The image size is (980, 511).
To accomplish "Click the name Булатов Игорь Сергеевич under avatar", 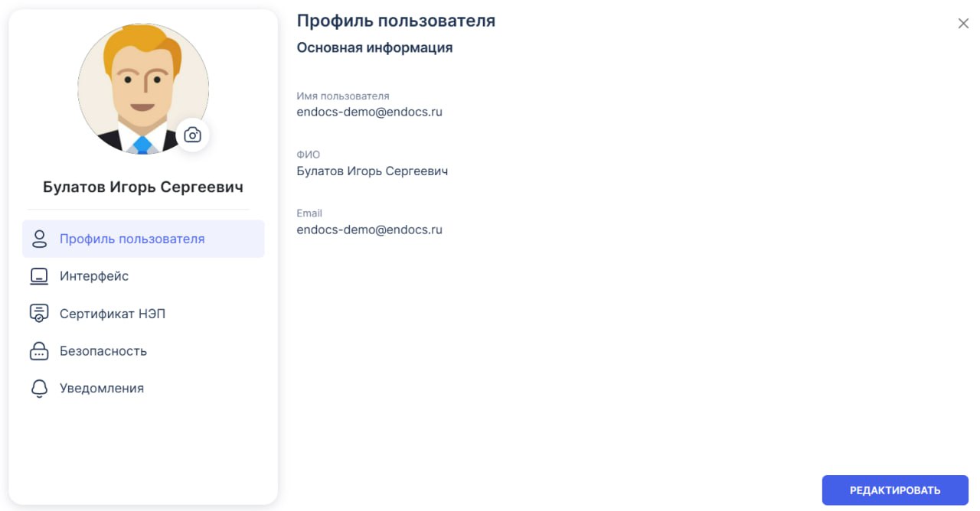I will click(143, 187).
